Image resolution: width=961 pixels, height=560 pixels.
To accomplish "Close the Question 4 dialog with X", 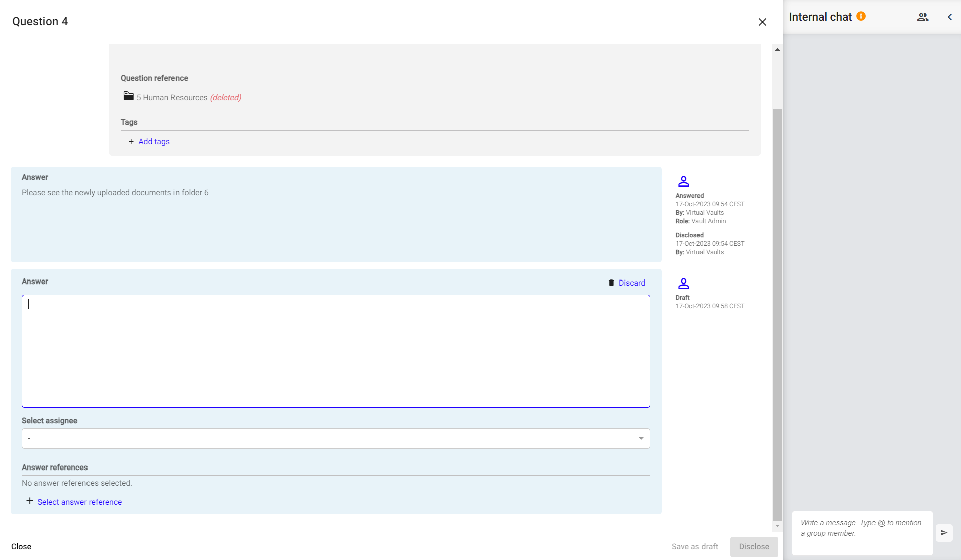I will point(762,22).
